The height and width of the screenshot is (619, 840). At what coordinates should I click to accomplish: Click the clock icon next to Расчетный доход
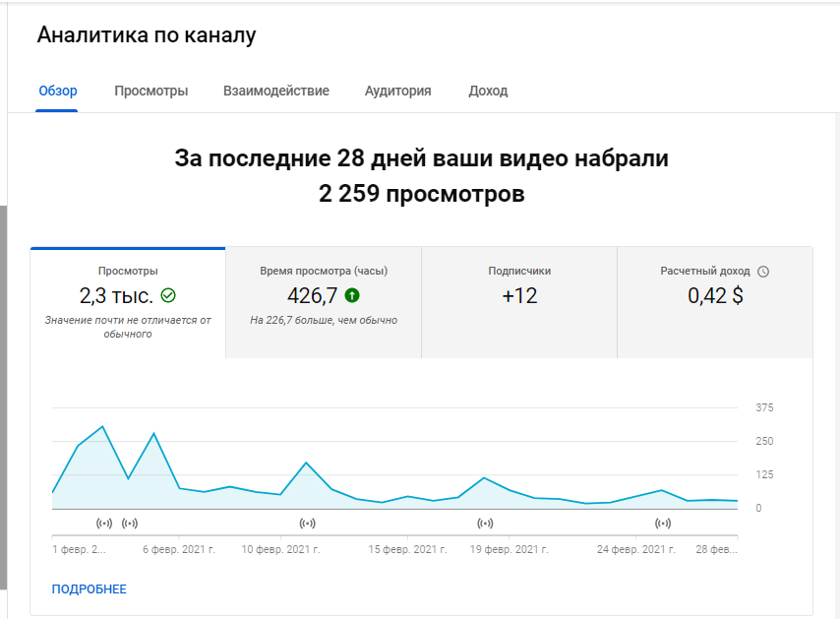763,272
